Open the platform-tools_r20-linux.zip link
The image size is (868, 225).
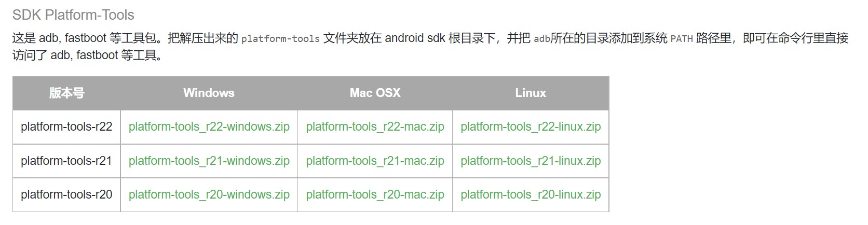tap(531, 195)
